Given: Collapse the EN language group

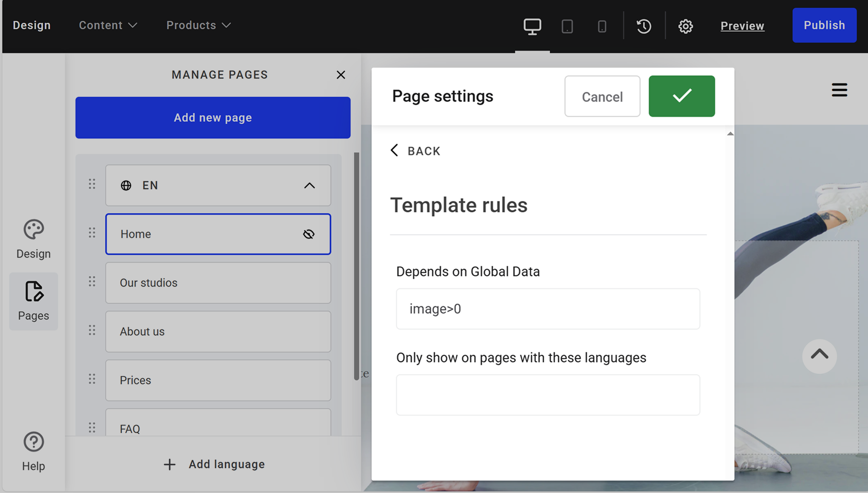Looking at the screenshot, I should (x=309, y=186).
